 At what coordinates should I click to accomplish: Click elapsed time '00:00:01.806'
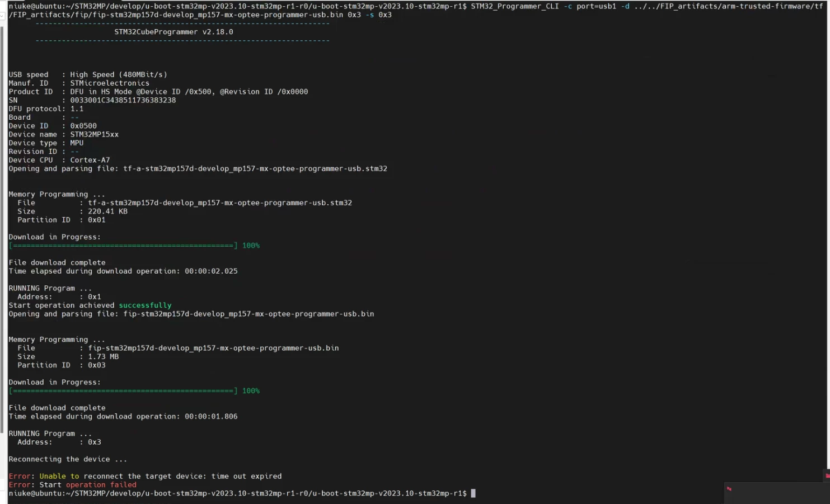[x=211, y=417]
